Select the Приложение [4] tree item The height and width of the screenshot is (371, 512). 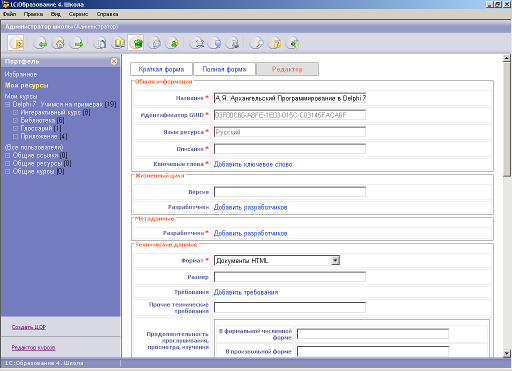44,136
